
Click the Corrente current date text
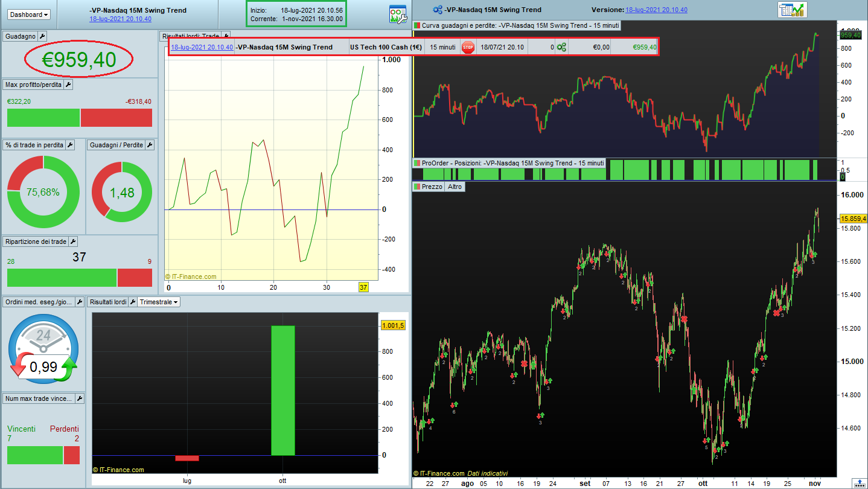click(296, 19)
